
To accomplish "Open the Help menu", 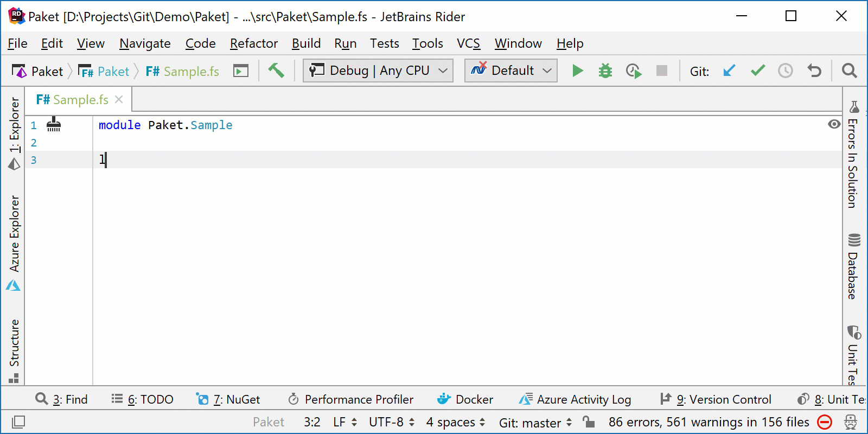I will click(x=570, y=43).
